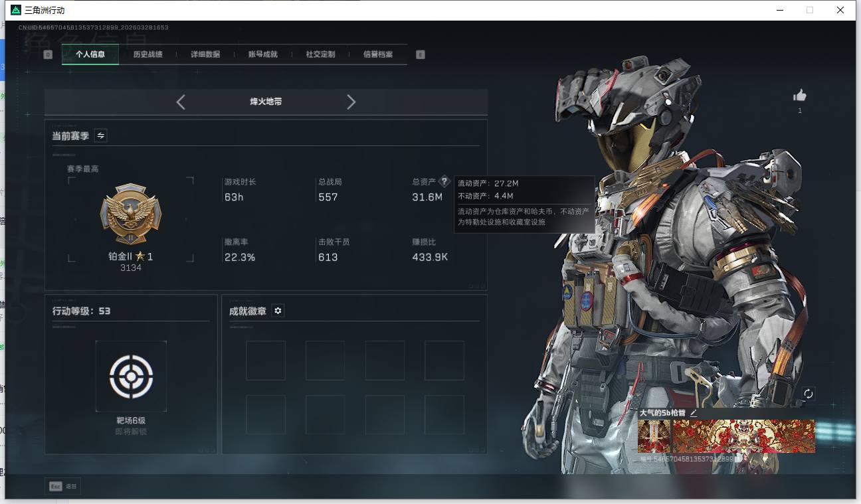The image size is (861, 504).
Task: Click the 铂金II rank label
Action: tap(131, 256)
